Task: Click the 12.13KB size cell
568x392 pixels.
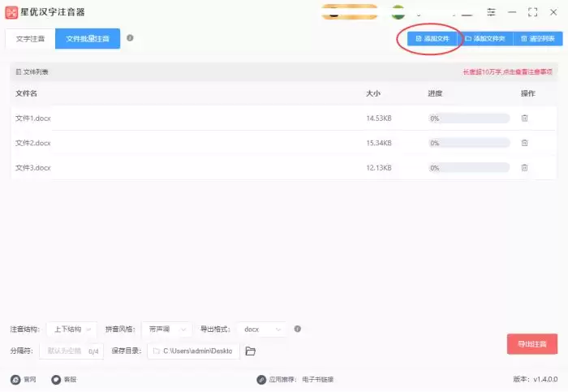Action: click(379, 168)
